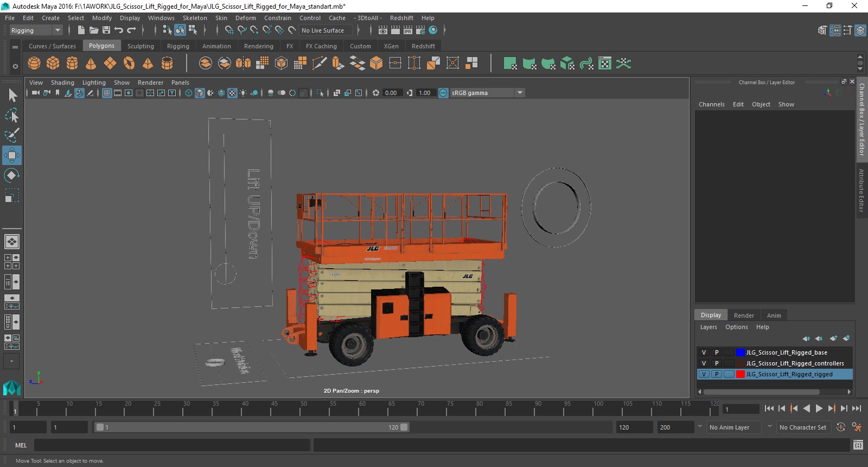Toggle sRGB gamma color management icon
The width and height of the screenshot is (868, 467).
click(x=443, y=93)
